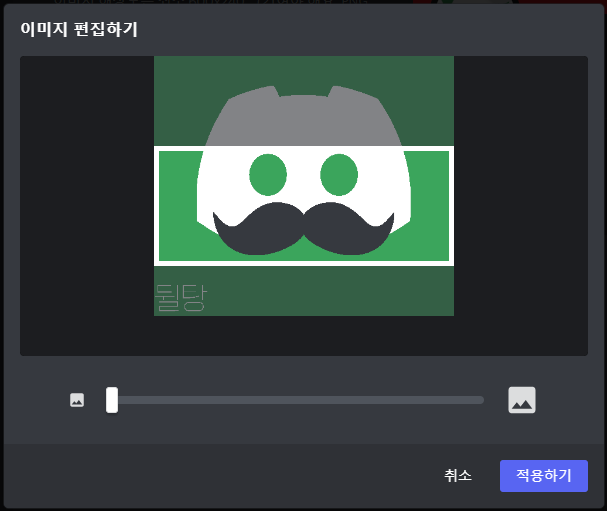Click the 취소 cancel button

coord(458,476)
